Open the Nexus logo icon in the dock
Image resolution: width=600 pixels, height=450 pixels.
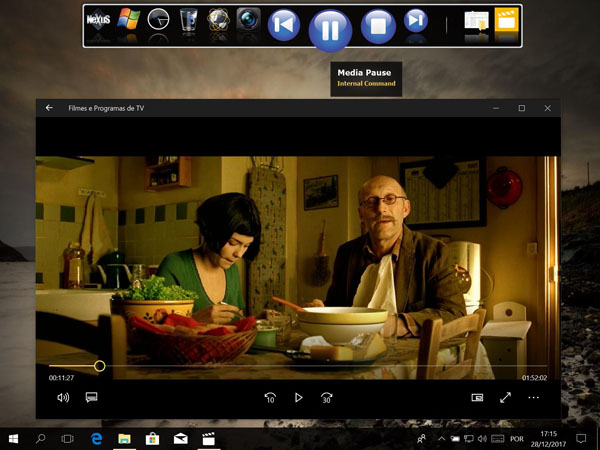[98, 20]
